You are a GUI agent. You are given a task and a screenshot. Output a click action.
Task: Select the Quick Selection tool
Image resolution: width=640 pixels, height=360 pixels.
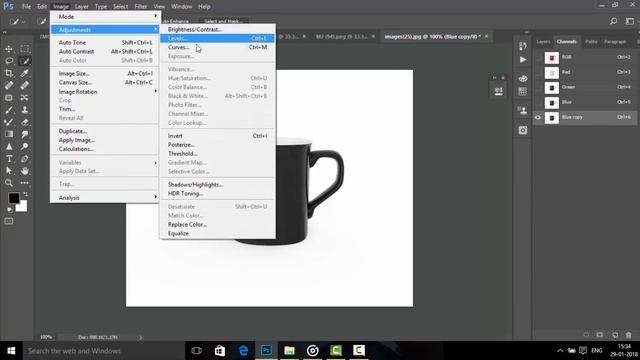(24, 61)
